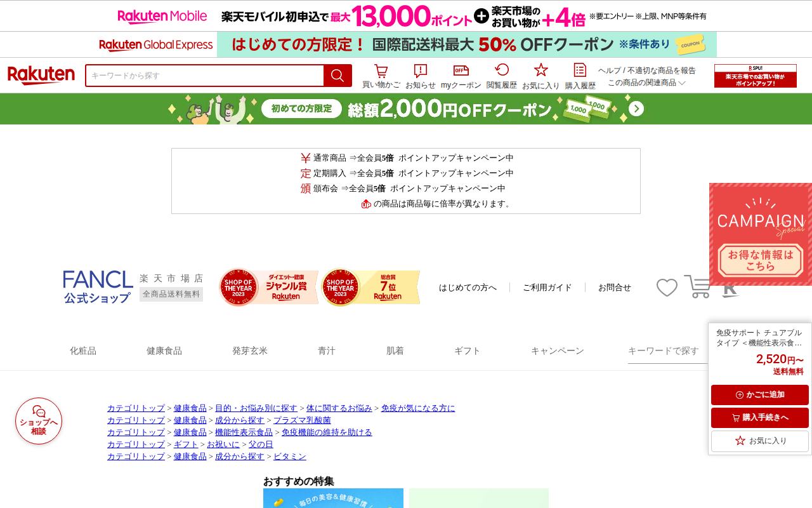
Task: Open the SPU point-up banner
Action: pos(756,76)
